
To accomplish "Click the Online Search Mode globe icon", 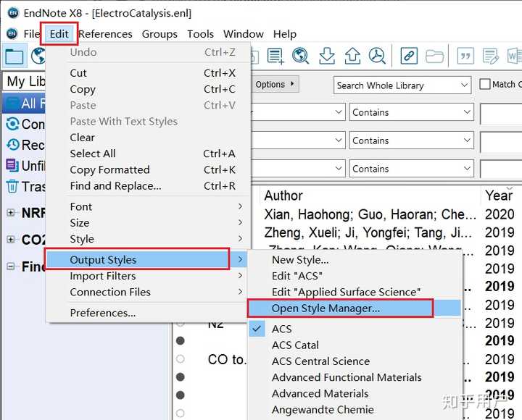I will 38,56.
